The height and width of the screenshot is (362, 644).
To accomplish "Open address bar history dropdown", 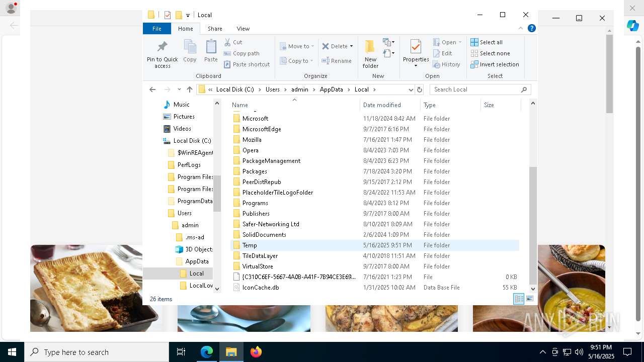I will click(x=411, y=89).
